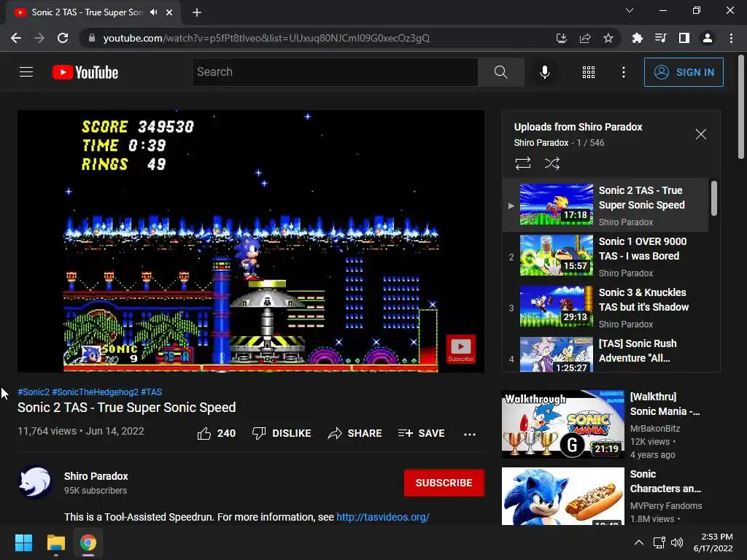The image size is (747, 560).
Task: Click the DISLIKE button
Action: click(x=281, y=433)
